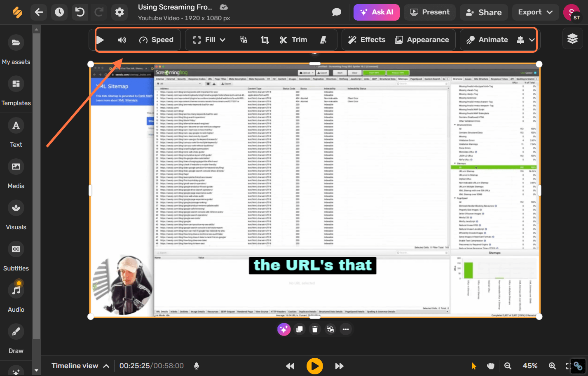Toggle clip volume speaker icon
This screenshot has height=376, width=588.
tap(122, 40)
